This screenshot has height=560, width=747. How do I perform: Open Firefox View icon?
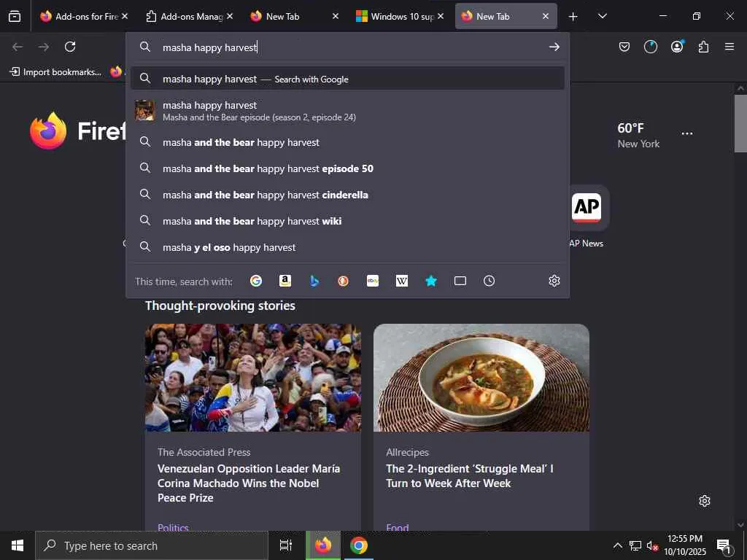click(15, 16)
